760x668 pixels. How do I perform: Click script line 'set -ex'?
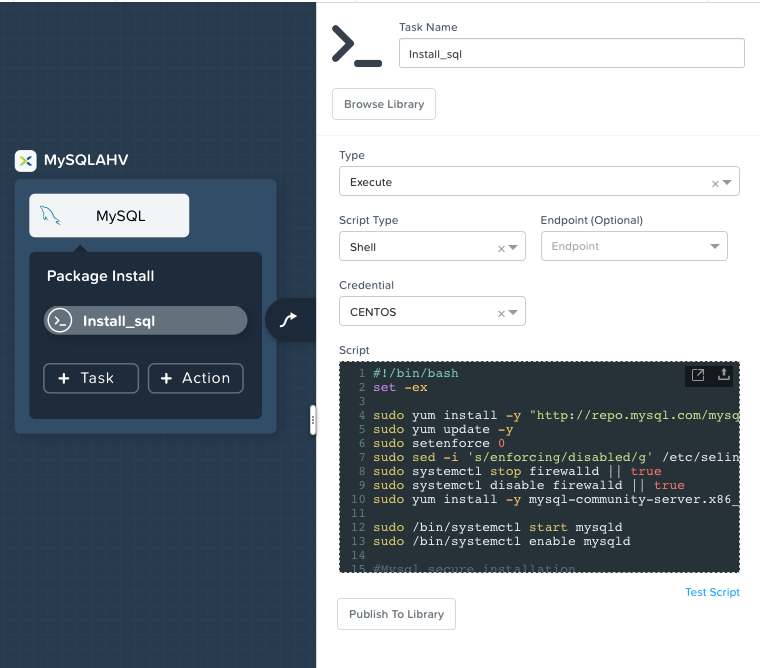(400, 387)
